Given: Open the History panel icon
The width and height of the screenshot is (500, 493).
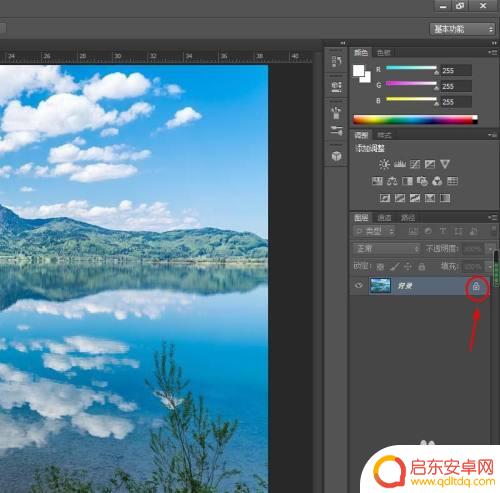Looking at the screenshot, I should tap(336, 61).
